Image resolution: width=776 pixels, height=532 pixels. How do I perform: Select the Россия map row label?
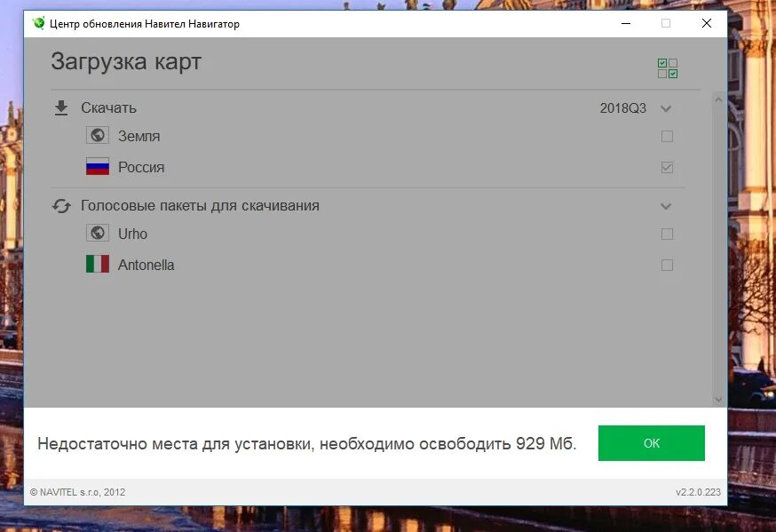[x=141, y=167]
